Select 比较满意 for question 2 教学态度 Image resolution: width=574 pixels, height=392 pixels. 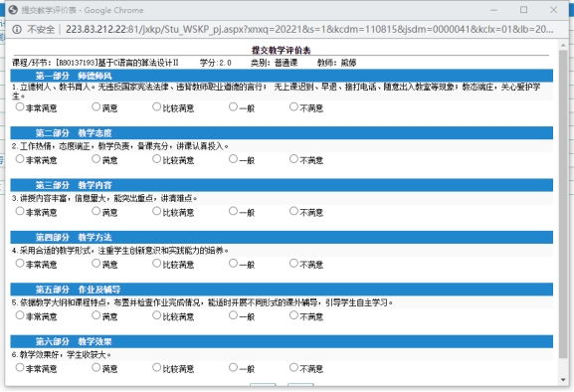point(156,159)
